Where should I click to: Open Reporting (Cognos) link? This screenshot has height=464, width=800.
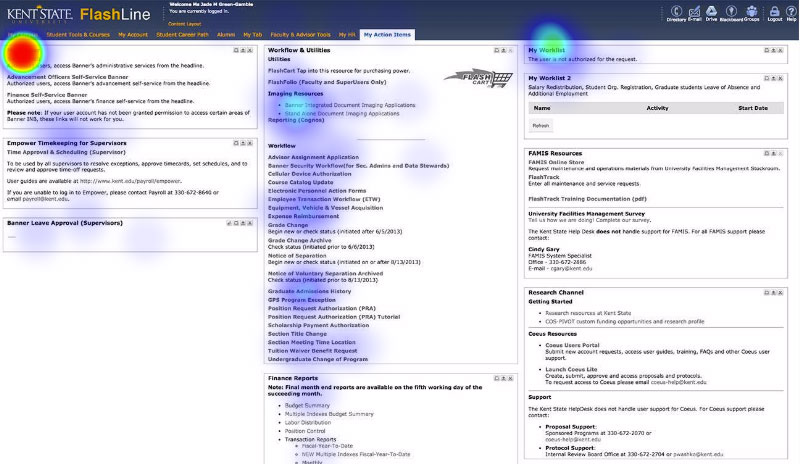pyautogui.click(x=296, y=120)
